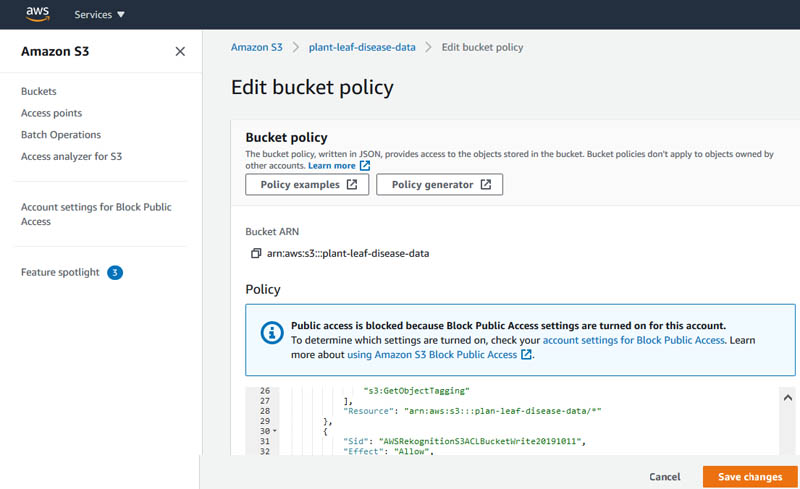Click the Learn more link

click(x=332, y=166)
